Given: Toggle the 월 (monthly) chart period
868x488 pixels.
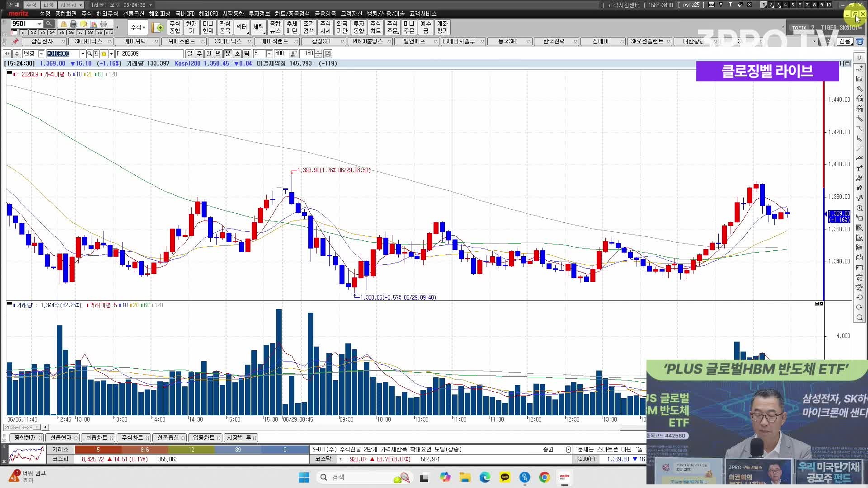Looking at the screenshot, I should tap(208, 53).
